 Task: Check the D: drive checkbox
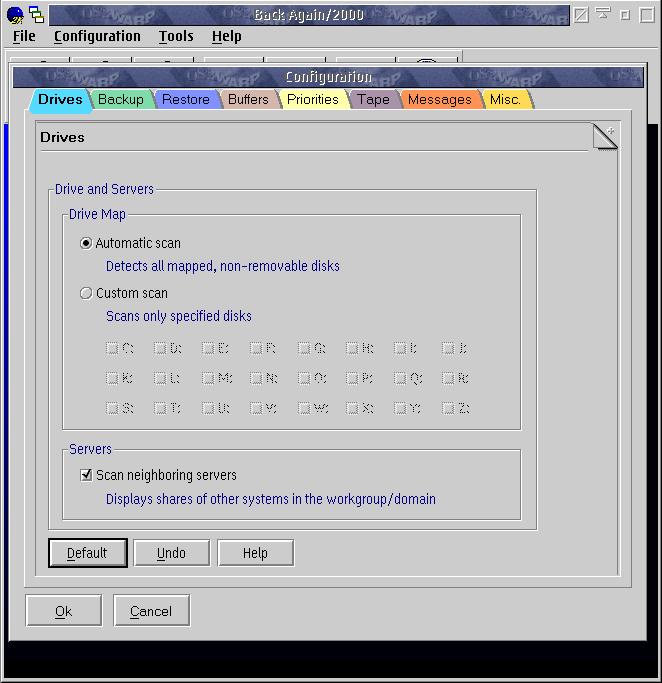click(x=160, y=348)
